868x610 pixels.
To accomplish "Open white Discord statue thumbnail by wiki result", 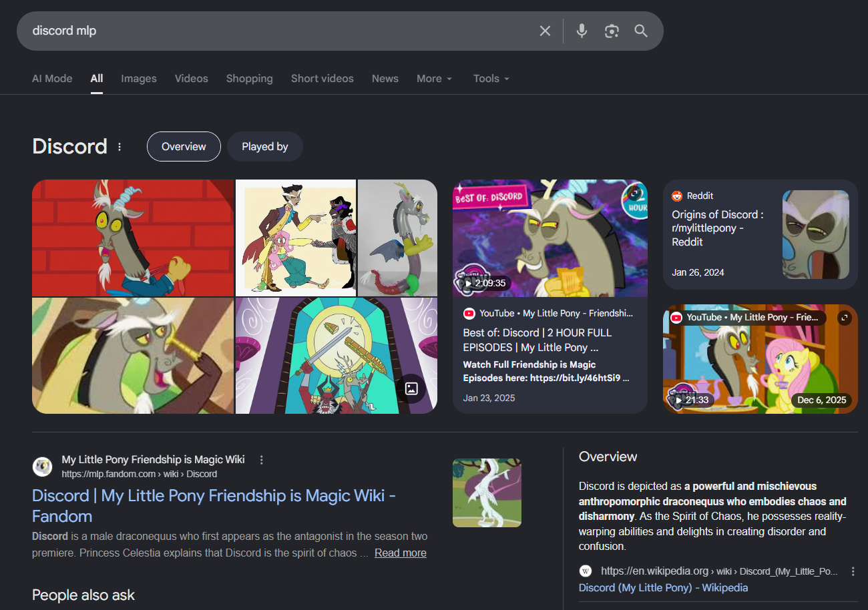I will tap(487, 493).
